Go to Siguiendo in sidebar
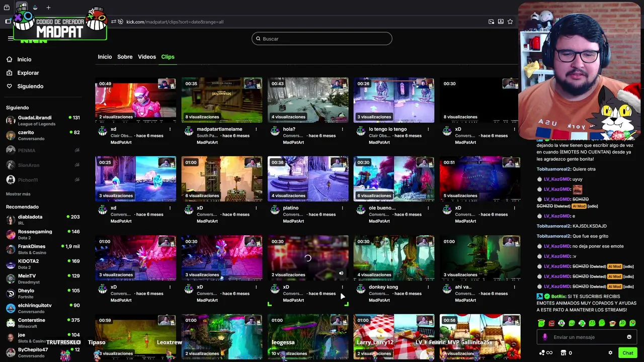644x362 pixels. point(30,86)
